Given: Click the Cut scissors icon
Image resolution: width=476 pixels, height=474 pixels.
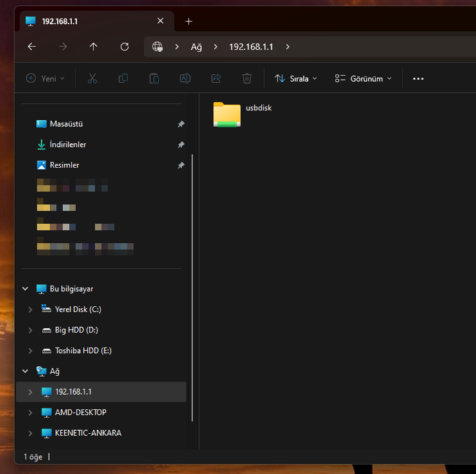Looking at the screenshot, I should coord(92,79).
